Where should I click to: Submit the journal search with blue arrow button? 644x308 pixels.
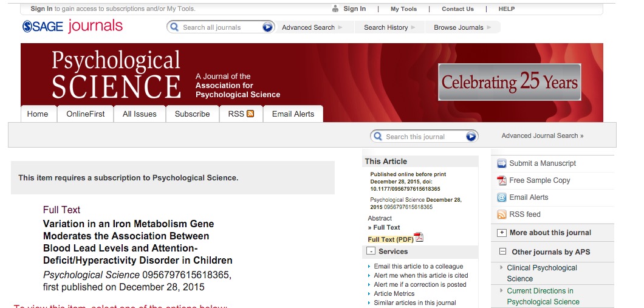[471, 136]
